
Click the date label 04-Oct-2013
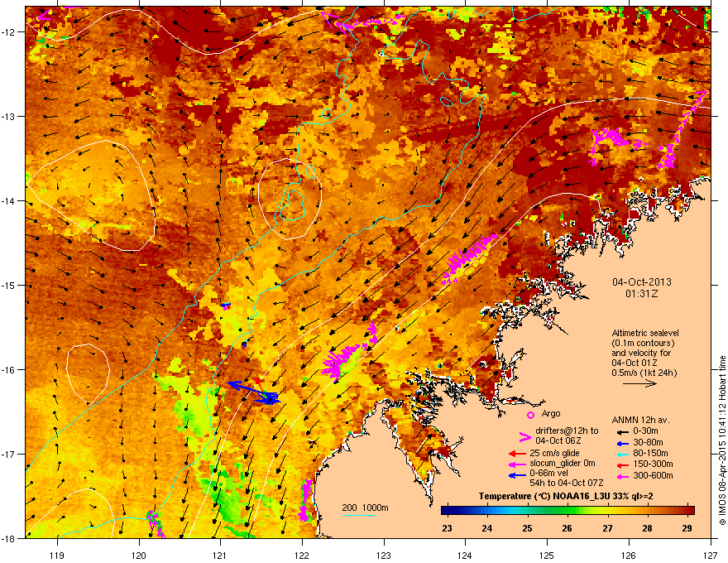(x=642, y=282)
